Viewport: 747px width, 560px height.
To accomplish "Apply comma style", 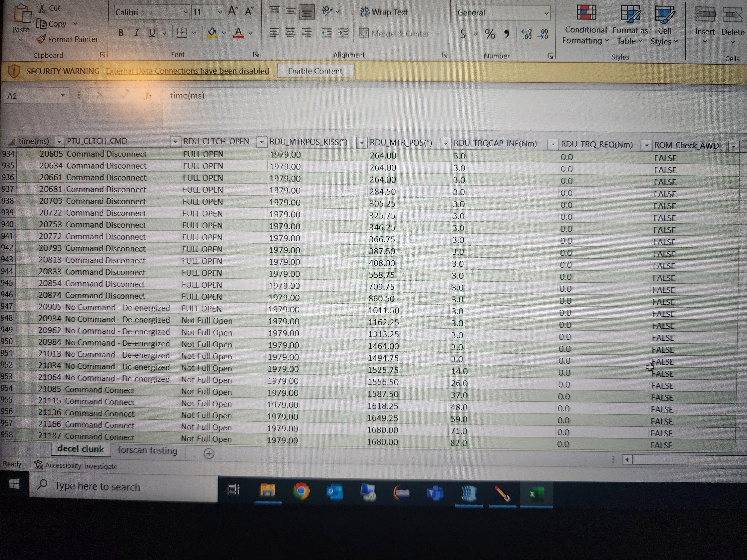I will tap(506, 34).
